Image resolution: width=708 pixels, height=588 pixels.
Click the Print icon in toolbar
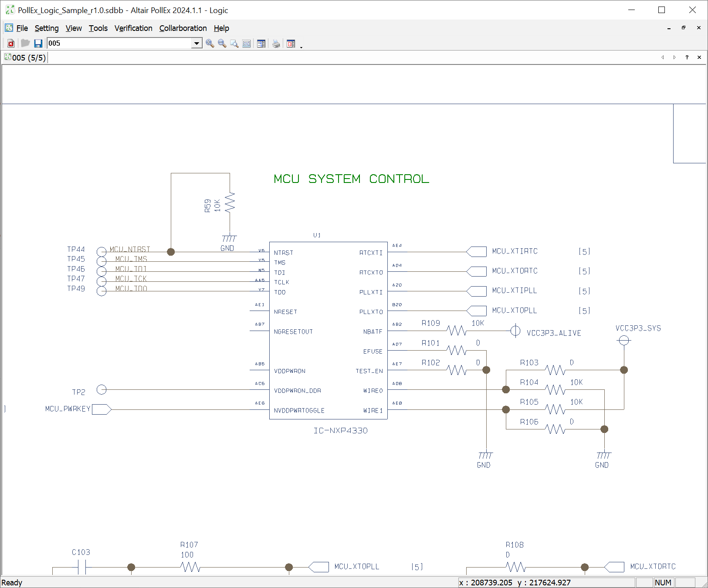tap(276, 43)
